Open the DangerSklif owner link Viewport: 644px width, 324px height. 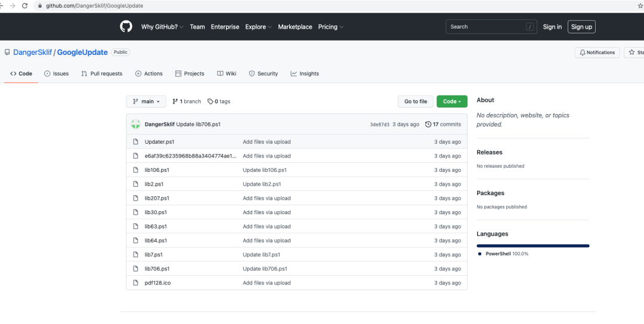(x=32, y=53)
